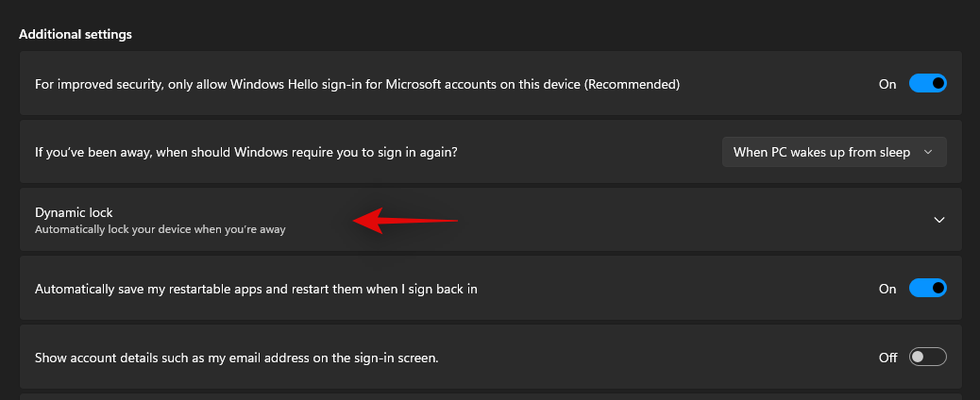Click the red arrow pointing at Dynamic lock
Viewport: 980px width, 400px height.
[406, 221]
